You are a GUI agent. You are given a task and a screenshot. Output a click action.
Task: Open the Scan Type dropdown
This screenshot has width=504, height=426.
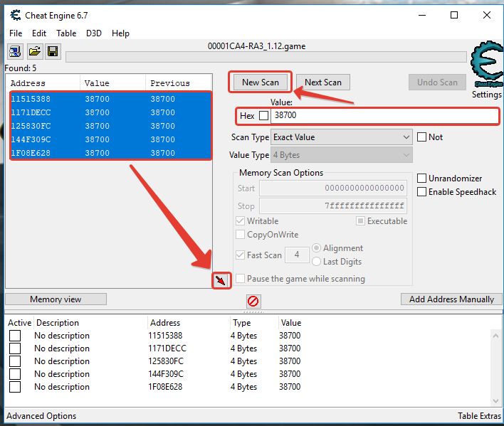[342, 137]
